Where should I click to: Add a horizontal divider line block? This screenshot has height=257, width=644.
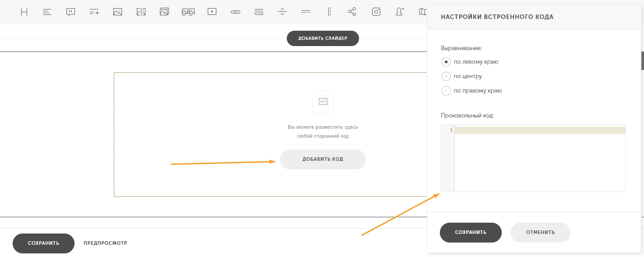[x=306, y=12]
